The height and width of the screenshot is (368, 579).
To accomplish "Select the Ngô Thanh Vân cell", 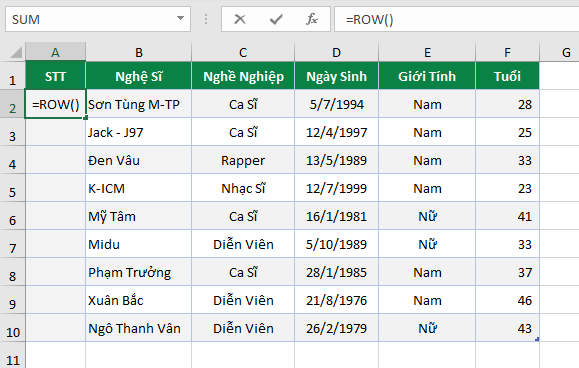I will 138,328.
